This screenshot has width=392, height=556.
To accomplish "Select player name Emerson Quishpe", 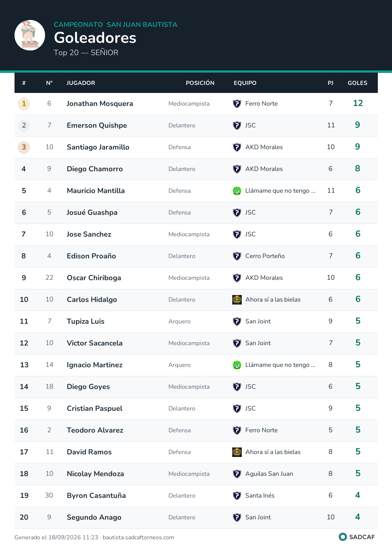I will 97,126.
